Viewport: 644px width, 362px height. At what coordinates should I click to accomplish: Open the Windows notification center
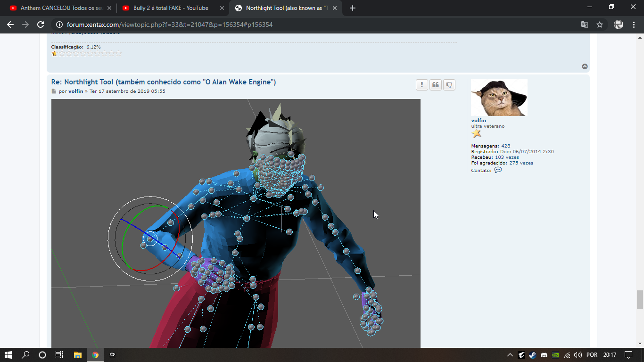pyautogui.click(x=628, y=355)
